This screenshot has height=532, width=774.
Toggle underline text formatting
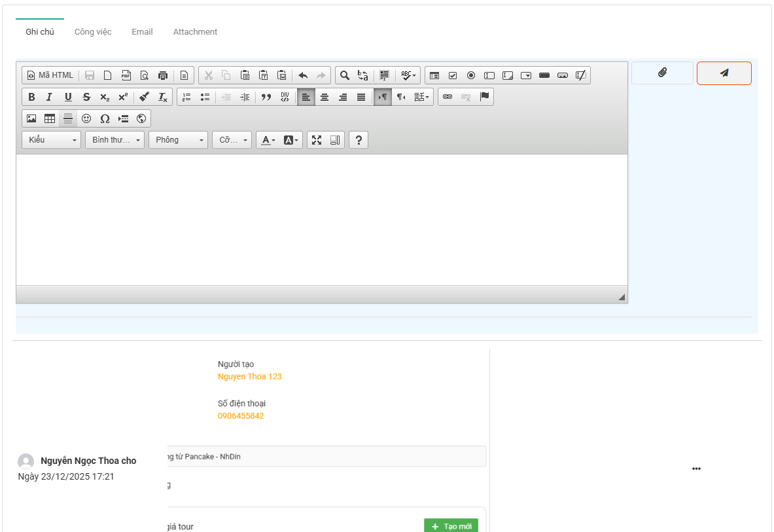(x=68, y=97)
